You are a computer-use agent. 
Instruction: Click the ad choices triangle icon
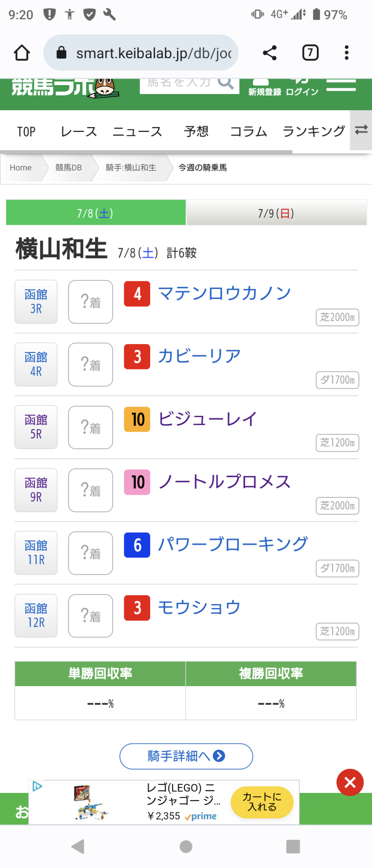click(37, 786)
